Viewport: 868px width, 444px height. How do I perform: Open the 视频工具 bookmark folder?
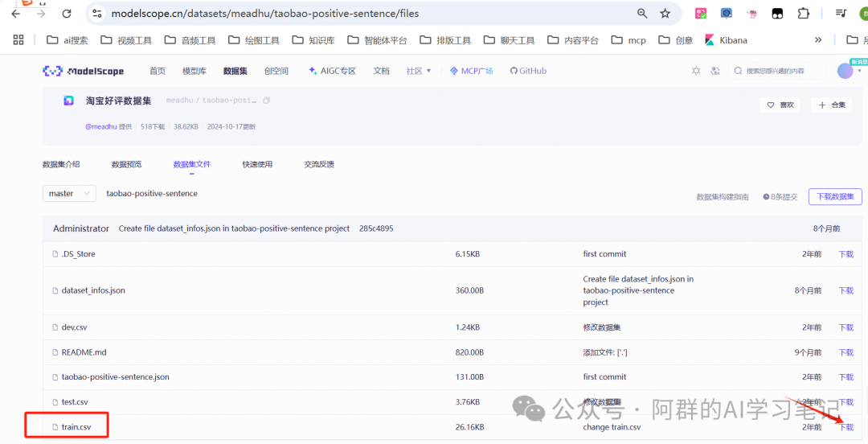126,40
